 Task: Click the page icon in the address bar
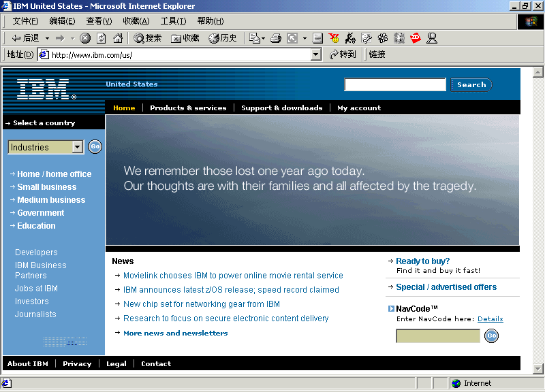pyautogui.click(x=44, y=54)
